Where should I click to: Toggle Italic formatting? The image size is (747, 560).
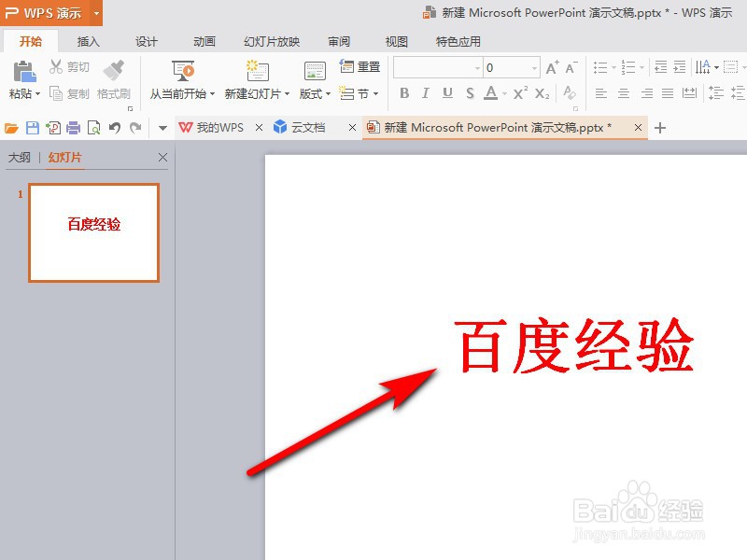pyautogui.click(x=426, y=92)
